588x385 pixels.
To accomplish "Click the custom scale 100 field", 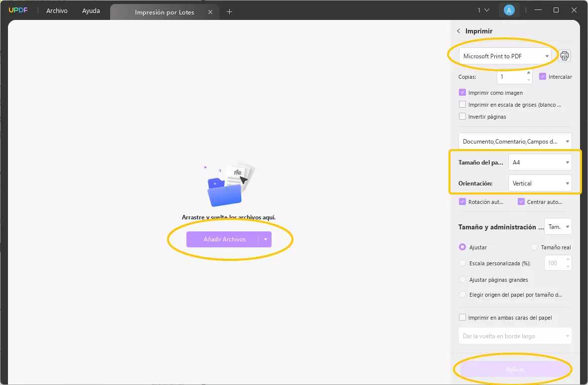I will [x=555, y=263].
